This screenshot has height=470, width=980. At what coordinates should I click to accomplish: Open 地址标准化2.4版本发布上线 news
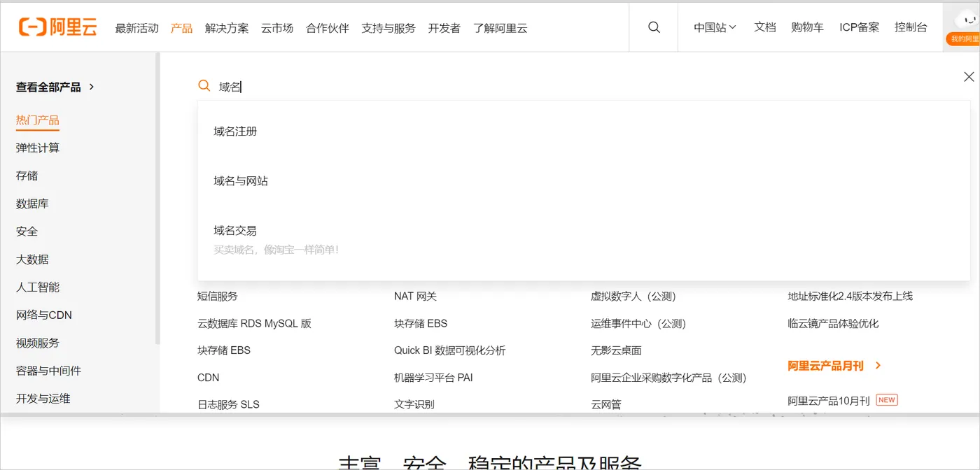(850, 297)
